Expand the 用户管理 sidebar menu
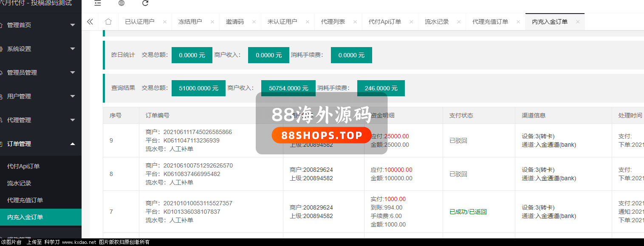This screenshot has width=644, height=246. click(x=38, y=96)
